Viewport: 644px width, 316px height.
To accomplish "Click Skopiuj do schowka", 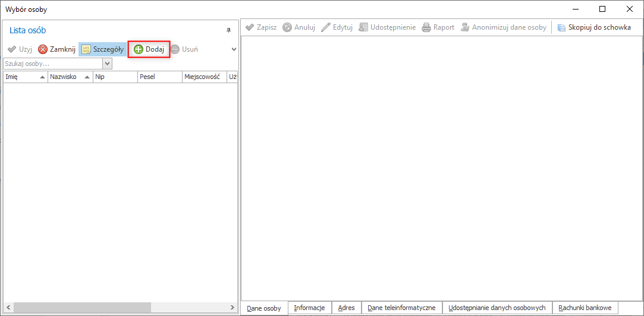I will click(x=594, y=27).
